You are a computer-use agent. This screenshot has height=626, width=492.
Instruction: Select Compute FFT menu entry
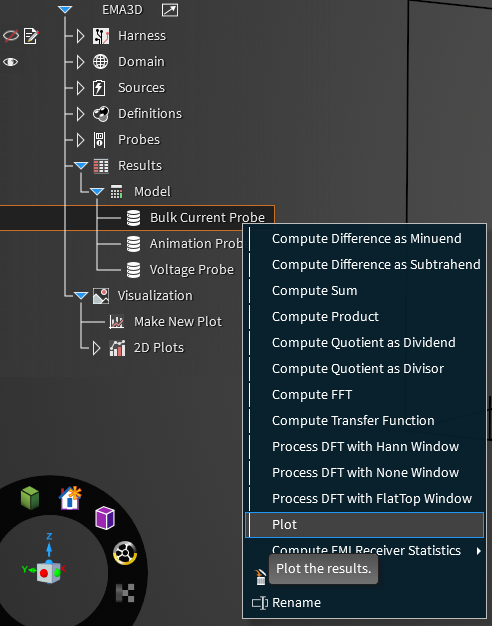tap(312, 394)
